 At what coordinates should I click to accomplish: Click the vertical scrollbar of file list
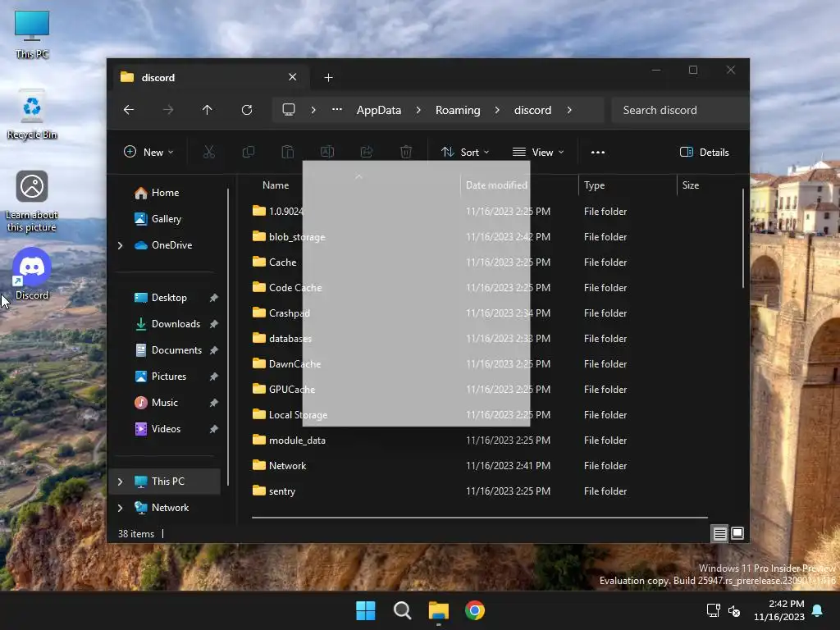(x=743, y=239)
